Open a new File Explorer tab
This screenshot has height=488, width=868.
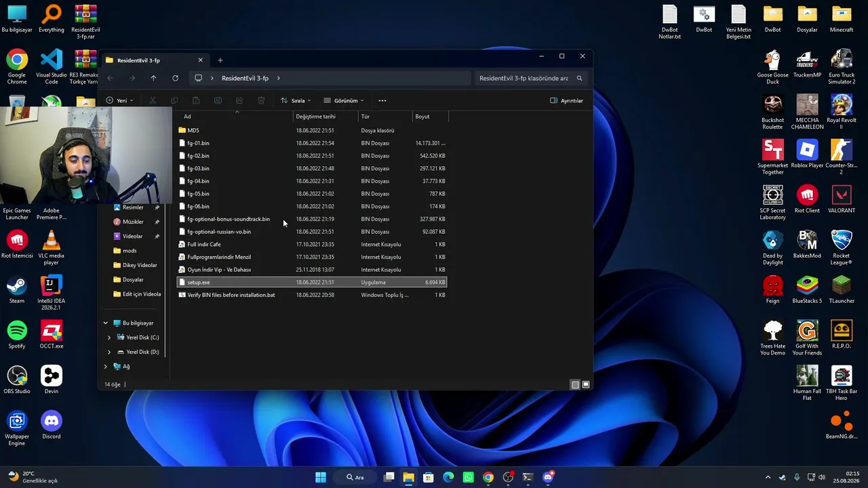coord(220,60)
